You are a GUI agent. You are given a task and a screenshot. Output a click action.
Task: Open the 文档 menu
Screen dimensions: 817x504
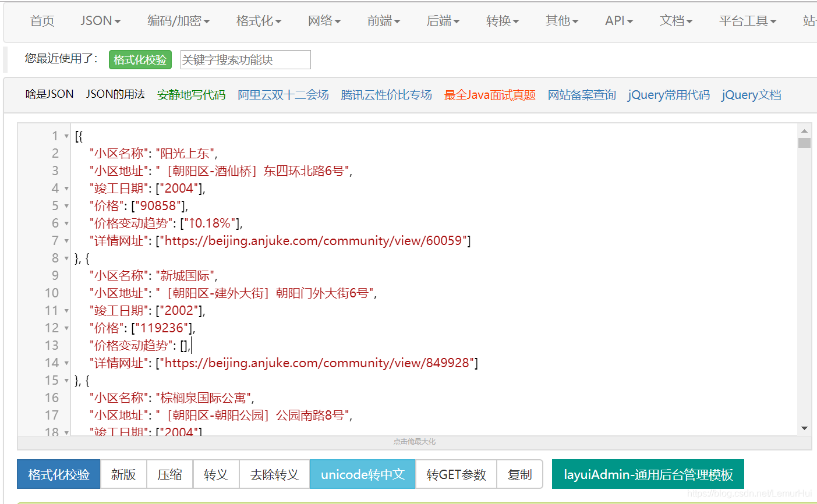pyautogui.click(x=676, y=21)
